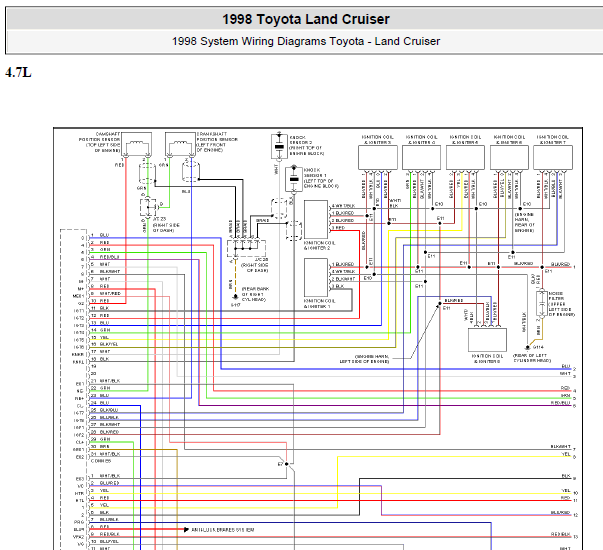This screenshot has height=550, width=603.
Task: Click lower connector pin '2 BLU/RED' label
Action: 105,483
